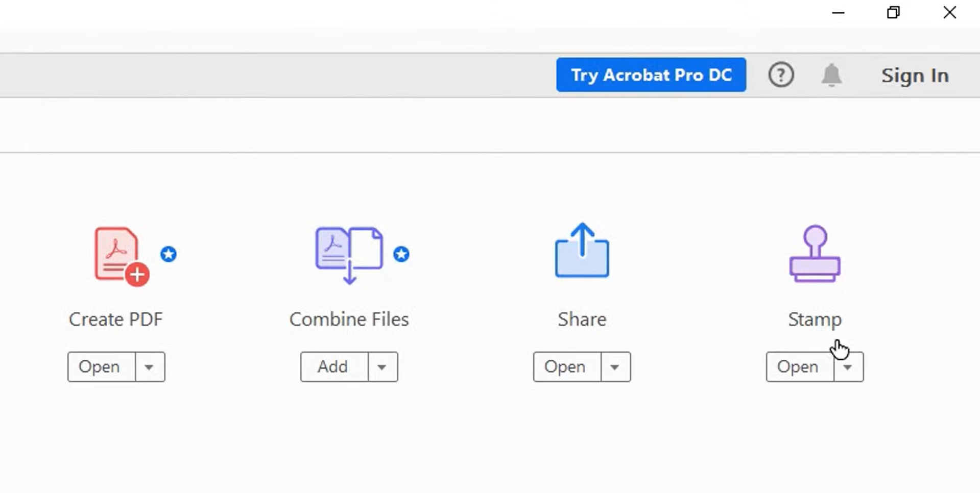Viewport: 980px width, 493px height.
Task: Click the Try Acrobat Pro DC button
Action: point(651,75)
